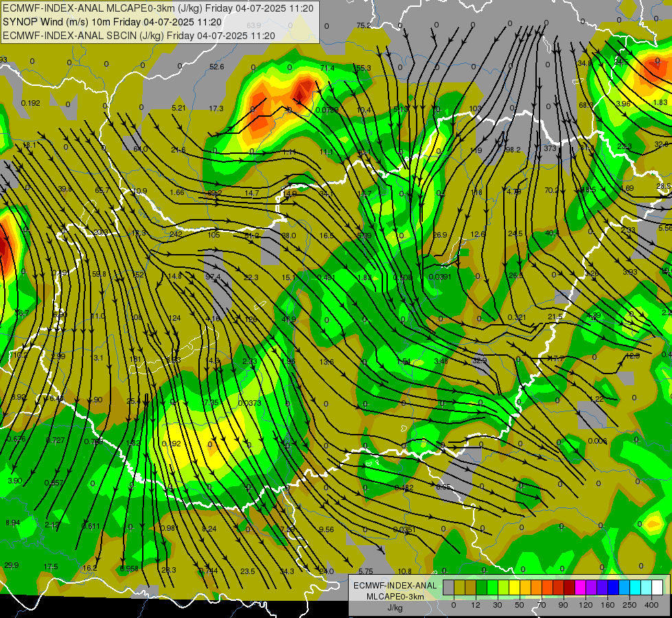Select the pure blue legend swatch

click(614, 587)
